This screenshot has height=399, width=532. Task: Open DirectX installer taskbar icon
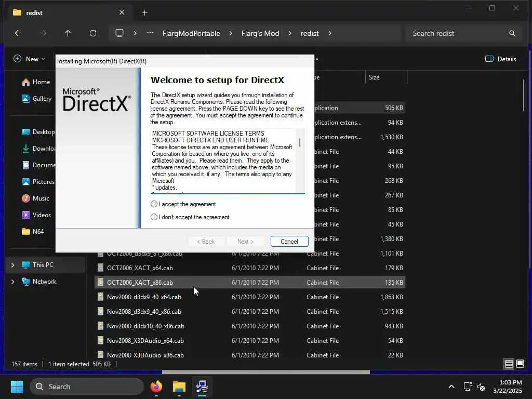pos(202,387)
